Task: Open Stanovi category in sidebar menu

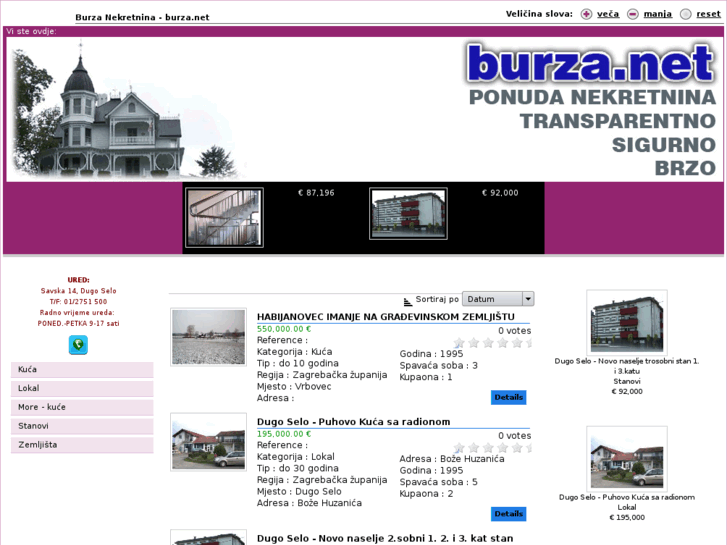Action: pos(82,426)
